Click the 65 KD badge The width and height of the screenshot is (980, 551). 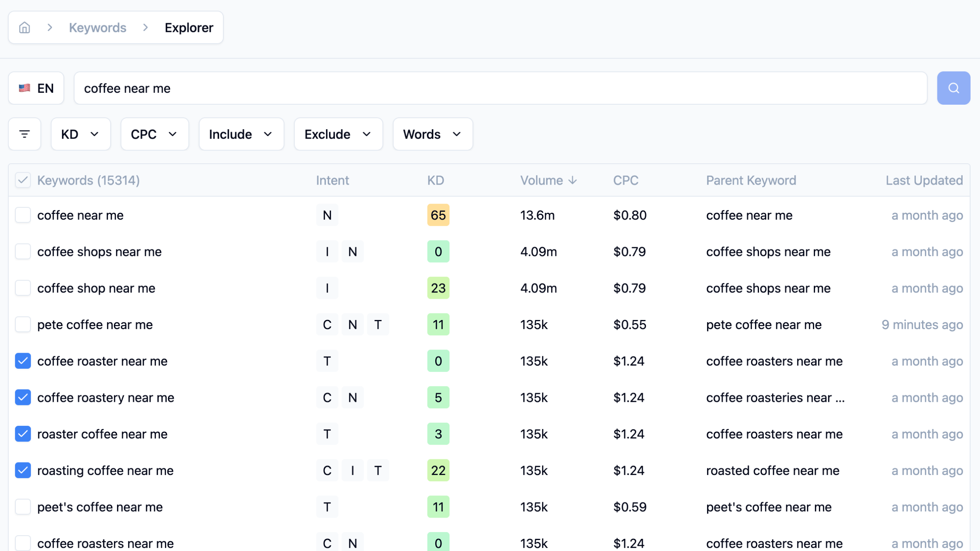(x=438, y=215)
